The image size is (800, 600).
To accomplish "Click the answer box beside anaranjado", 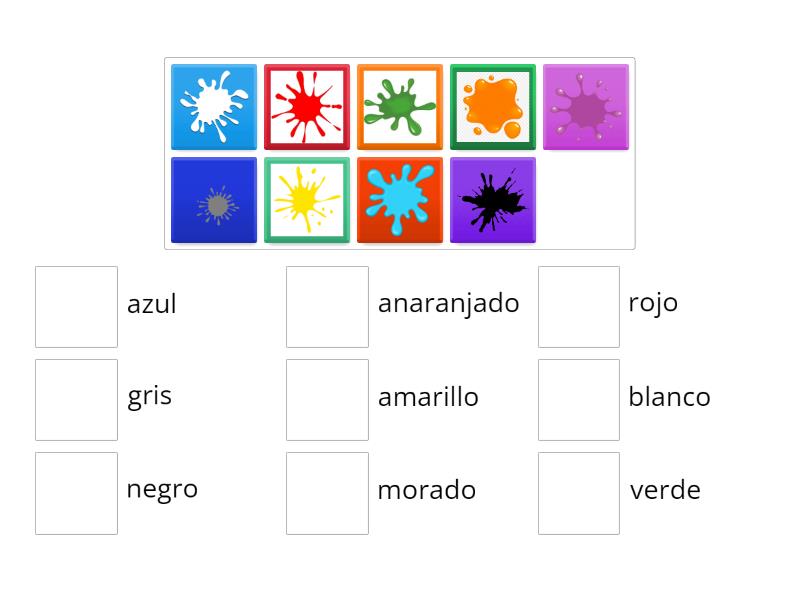I will click(327, 304).
